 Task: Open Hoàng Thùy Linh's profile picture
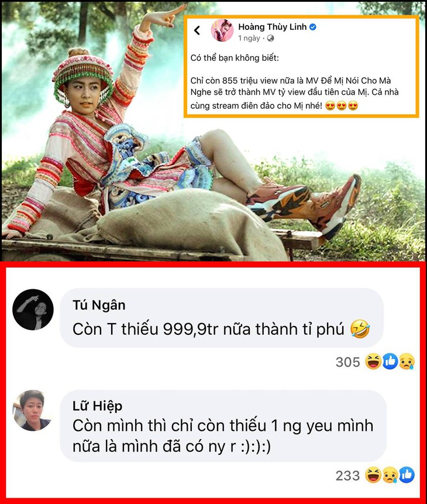point(222,30)
